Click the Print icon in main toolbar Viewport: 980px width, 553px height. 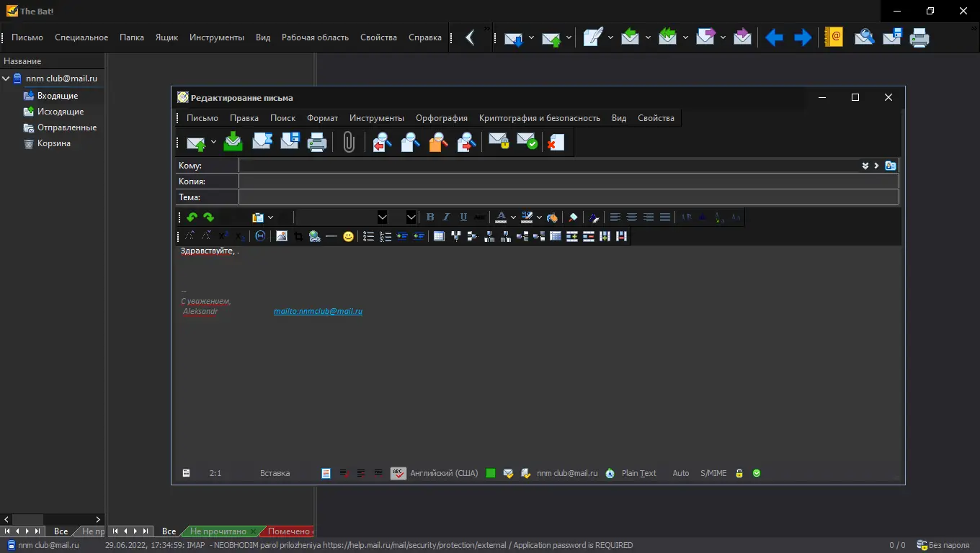tap(919, 37)
